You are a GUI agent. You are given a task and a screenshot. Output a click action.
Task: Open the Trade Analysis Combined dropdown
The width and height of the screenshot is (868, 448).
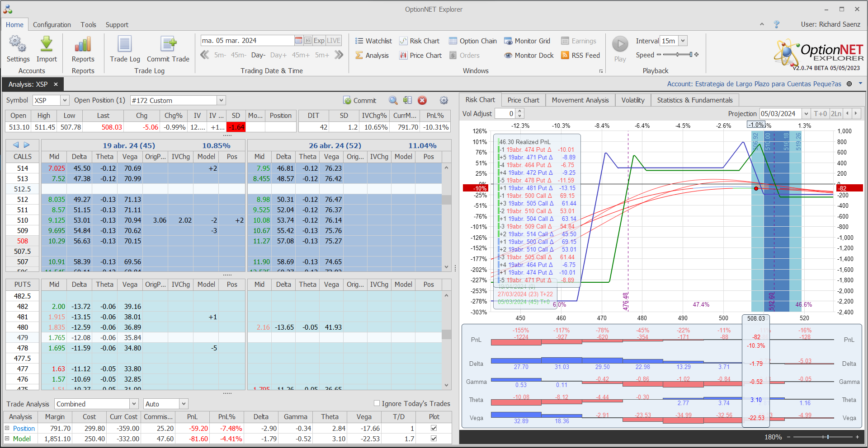point(134,404)
